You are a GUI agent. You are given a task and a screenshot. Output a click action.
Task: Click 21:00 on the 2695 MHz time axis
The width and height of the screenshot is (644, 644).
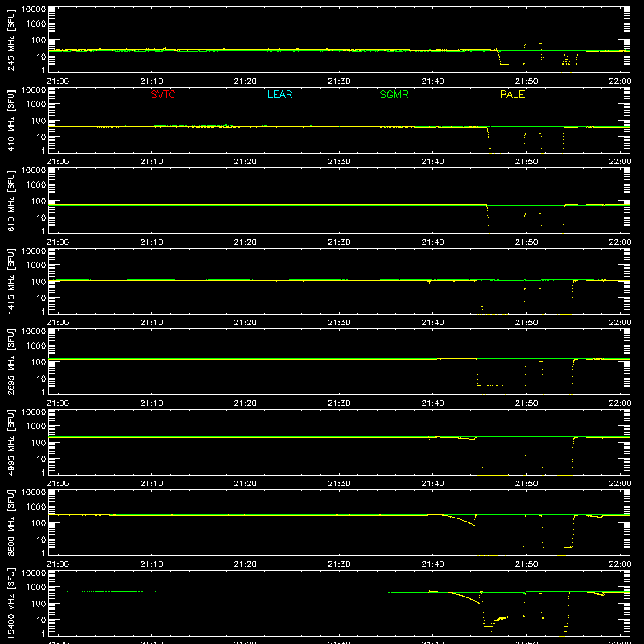[58, 403]
